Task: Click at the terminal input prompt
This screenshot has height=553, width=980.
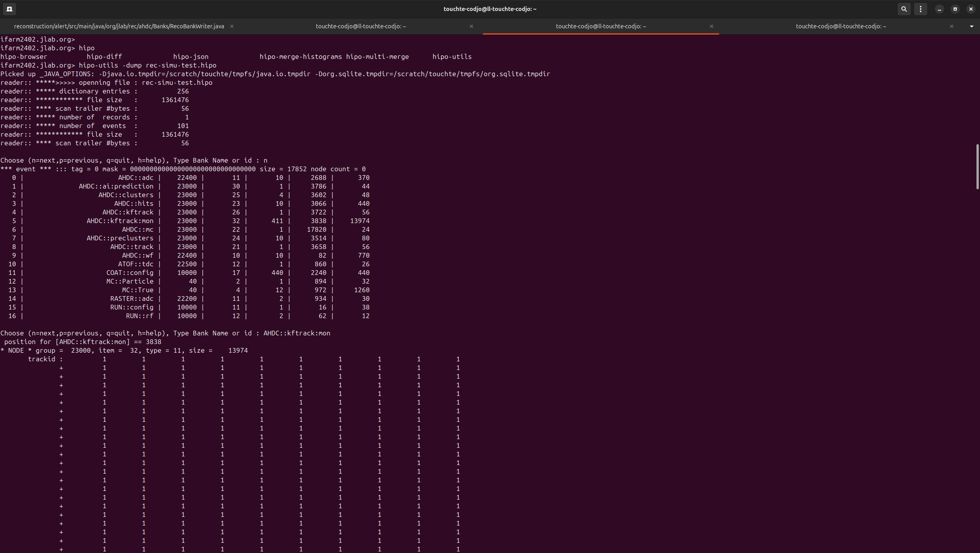Action: 334,333
